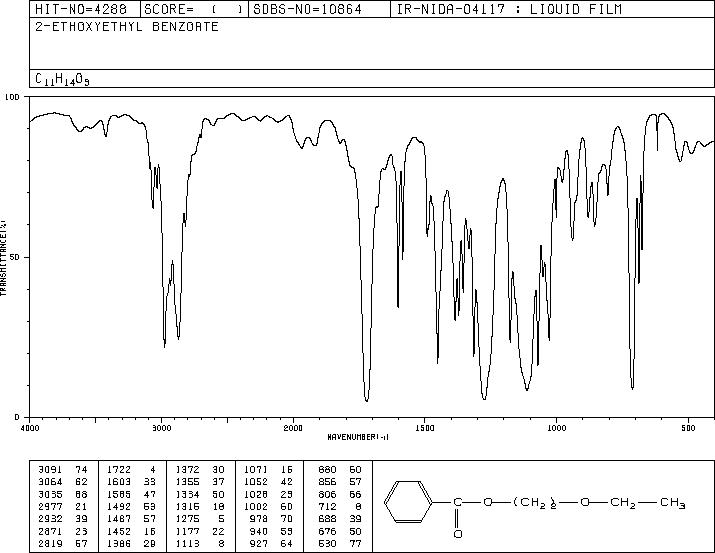Click the 500 tick label on x-axis
The width and height of the screenshot is (715, 553).
(x=688, y=428)
